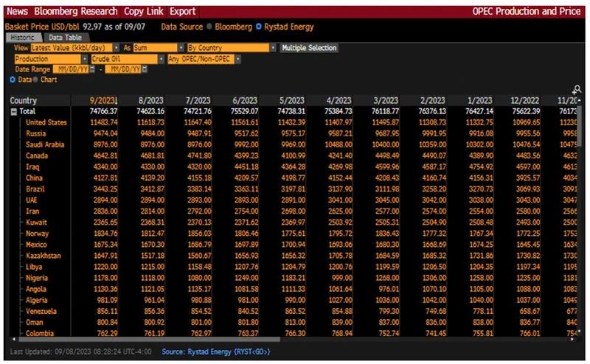Open the News menu
Viewport: 590px width, 364px height.
pyautogui.click(x=18, y=11)
